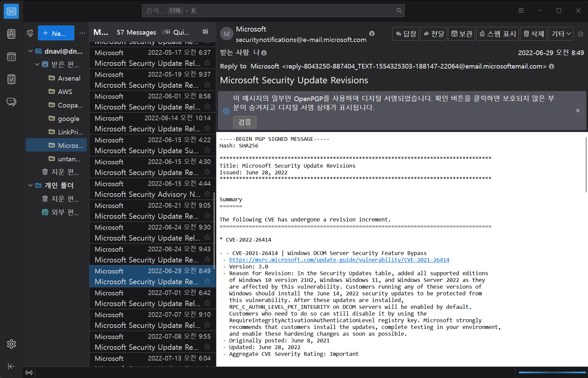Star the open message in header
The width and height of the screenshot is (588, 378).
pos(580,34)
